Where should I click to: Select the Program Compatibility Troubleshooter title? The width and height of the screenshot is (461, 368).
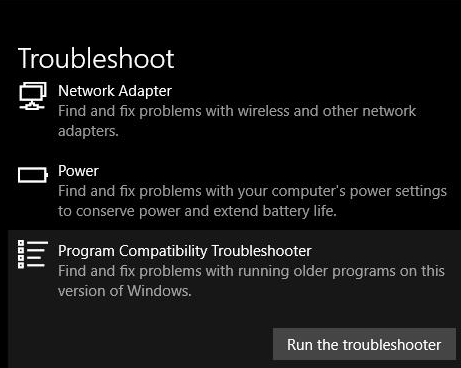click(185, 251)
